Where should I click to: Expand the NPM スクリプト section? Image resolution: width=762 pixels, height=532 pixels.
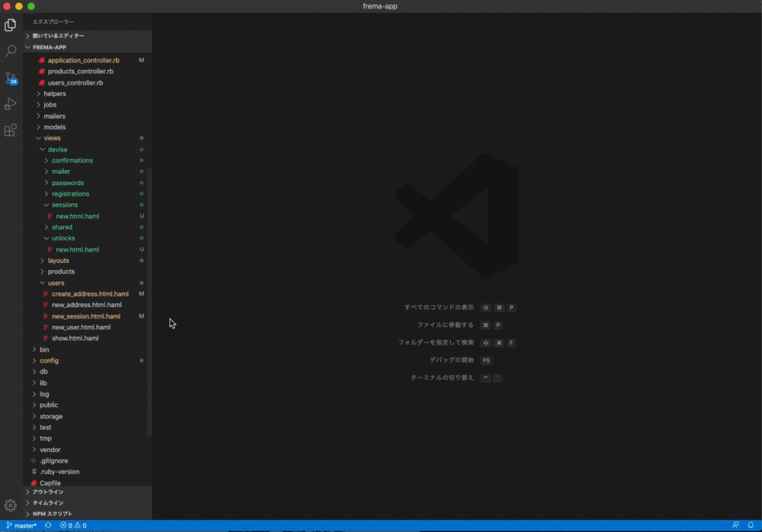coord(53,513)
